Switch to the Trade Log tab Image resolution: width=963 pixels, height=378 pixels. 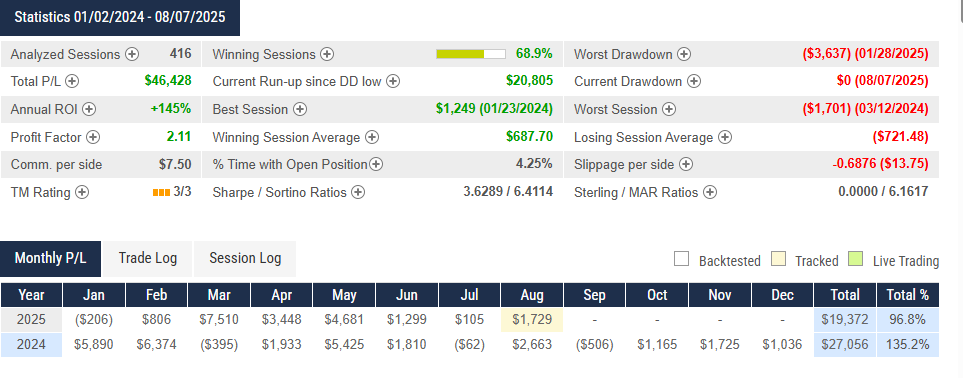click(147, 258)
